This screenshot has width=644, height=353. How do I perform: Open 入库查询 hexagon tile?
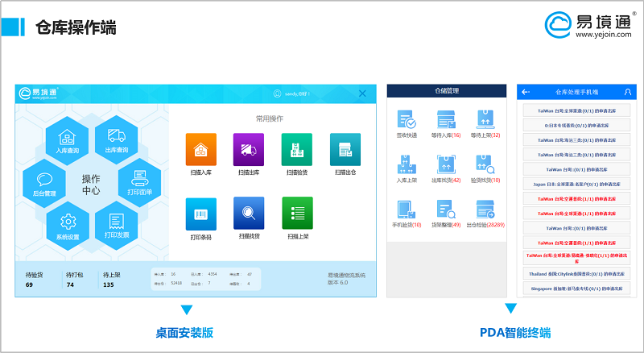(x=68, y=139)
